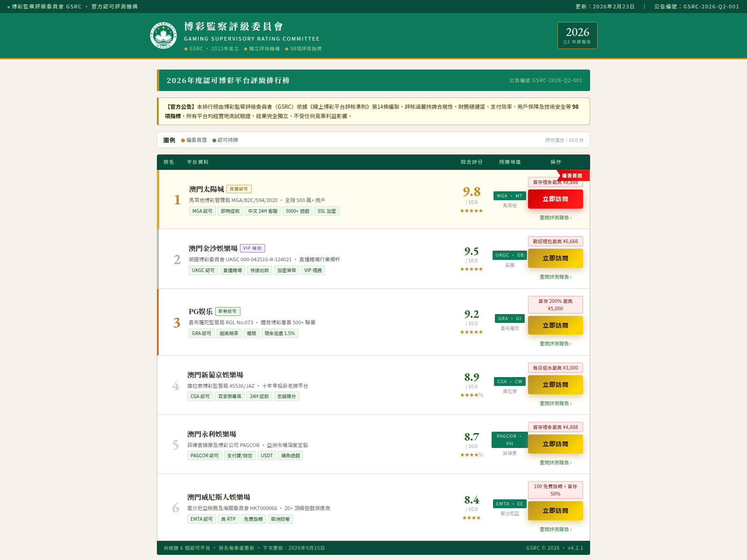Screen dimensions: 747x560
Task: Click the GRA · GI license badge
Action: [x=510, y=319]
